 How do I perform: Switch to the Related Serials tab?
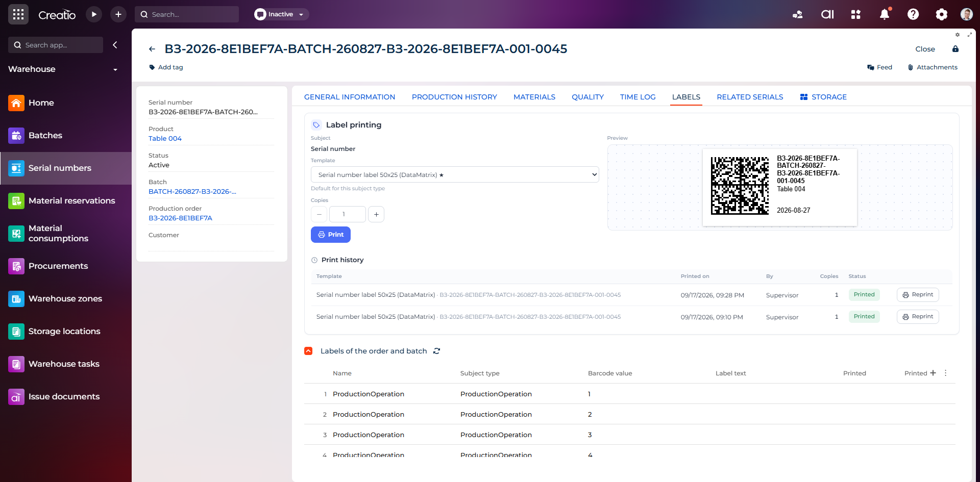click(750, 97)
